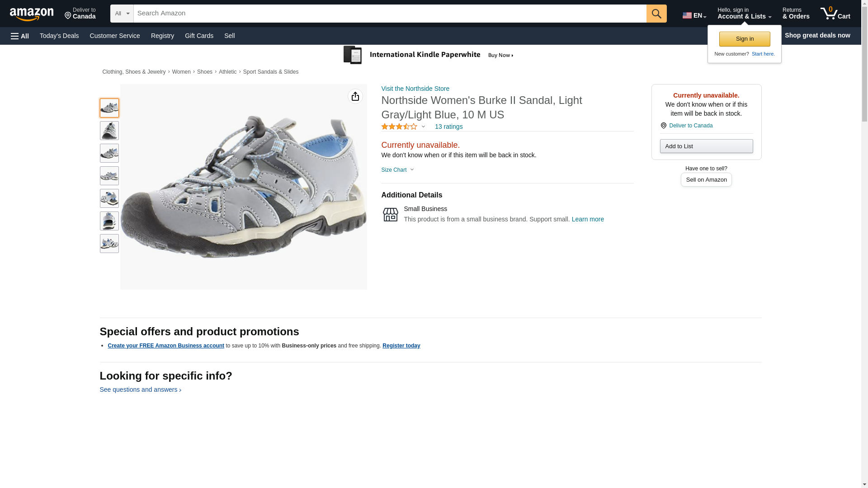Open Today's Deals in navigation bar
Image resolution: width=868 pixels, height=488 pixels.
59,36
